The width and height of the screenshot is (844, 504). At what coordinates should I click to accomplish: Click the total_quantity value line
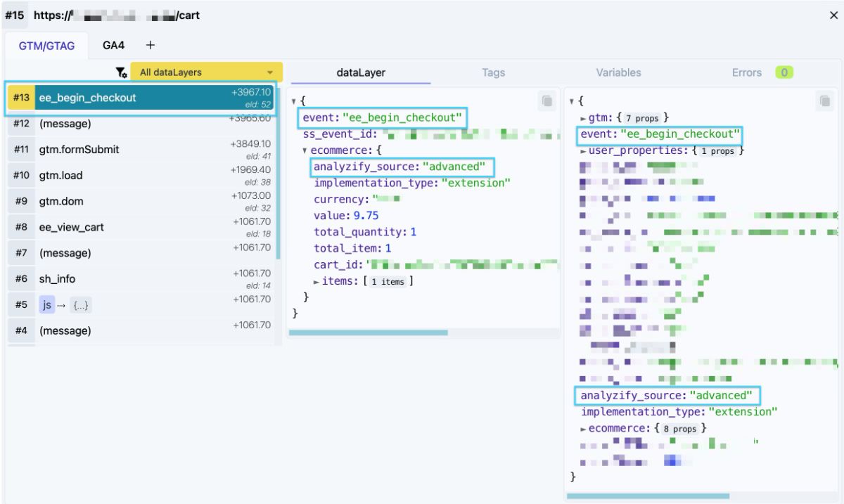click(x=365, y=232)
